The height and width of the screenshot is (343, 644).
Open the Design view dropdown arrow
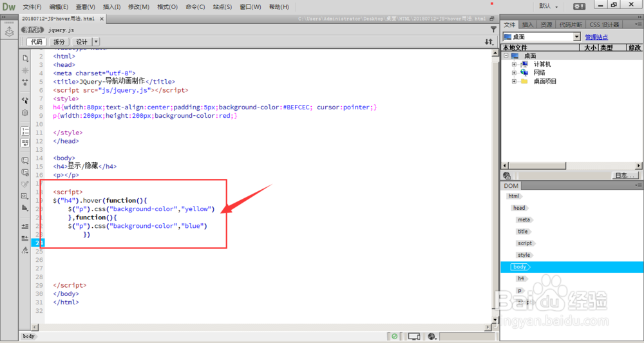click(96, 42)
